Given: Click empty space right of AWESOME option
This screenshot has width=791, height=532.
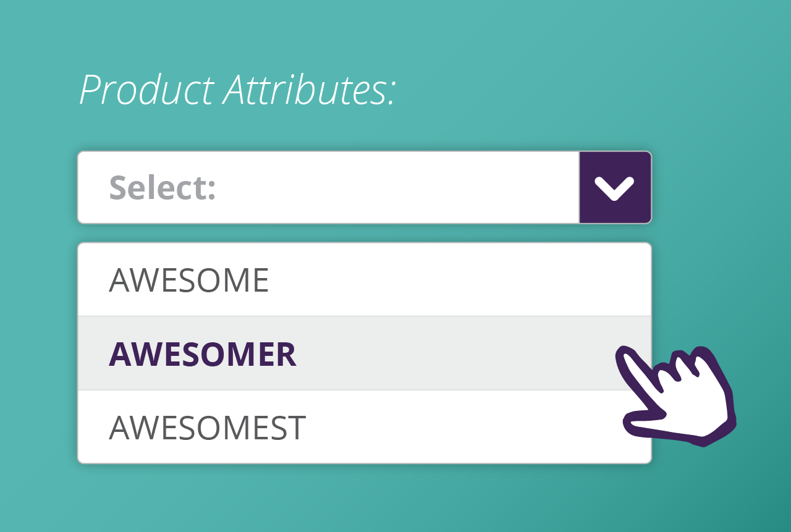Looking at the screenshot, I should [x=463, y=280].
